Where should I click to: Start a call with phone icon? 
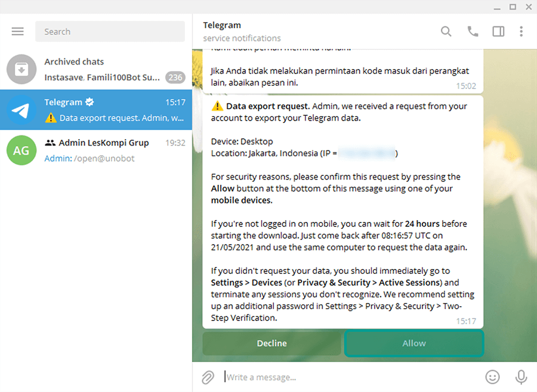(473, 32)
